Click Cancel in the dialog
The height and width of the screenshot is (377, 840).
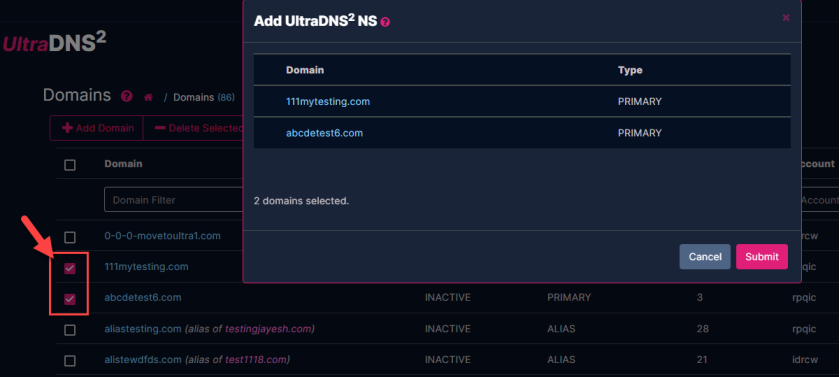(705, 257)
